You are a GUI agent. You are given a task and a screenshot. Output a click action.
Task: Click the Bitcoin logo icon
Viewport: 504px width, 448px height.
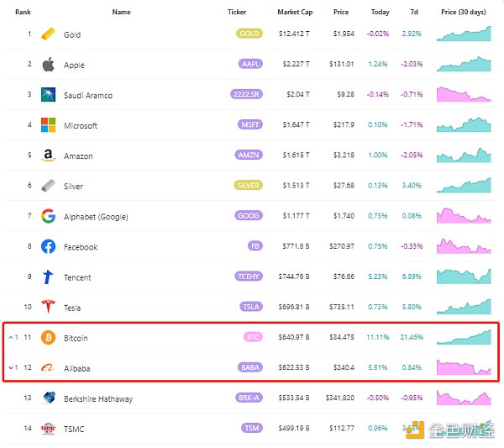pyautogui.click(x=49, y=338)
